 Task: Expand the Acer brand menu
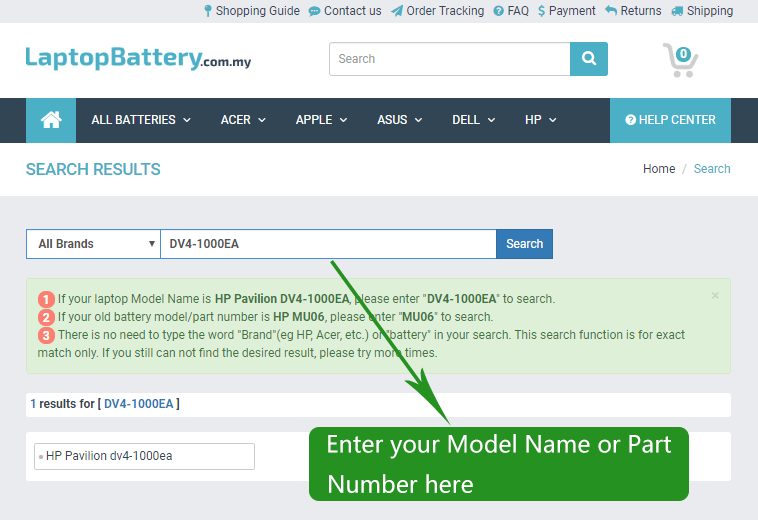point(243,120)
